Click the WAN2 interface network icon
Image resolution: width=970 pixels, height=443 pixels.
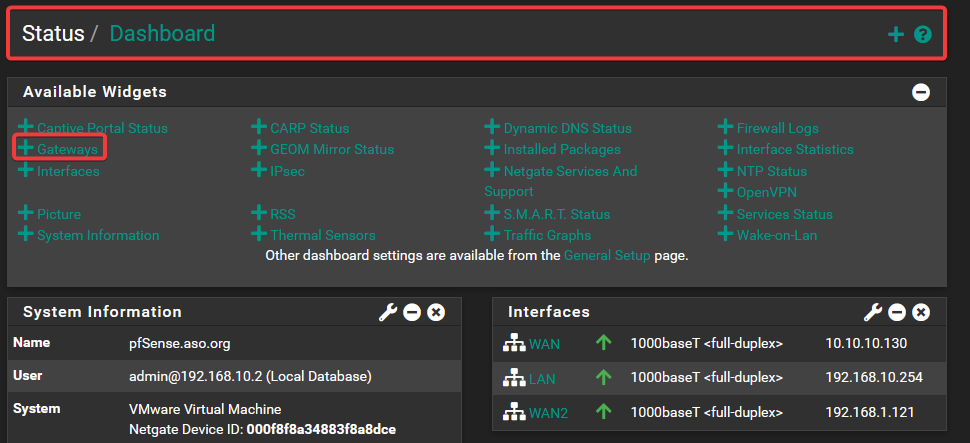click(513, 412)
